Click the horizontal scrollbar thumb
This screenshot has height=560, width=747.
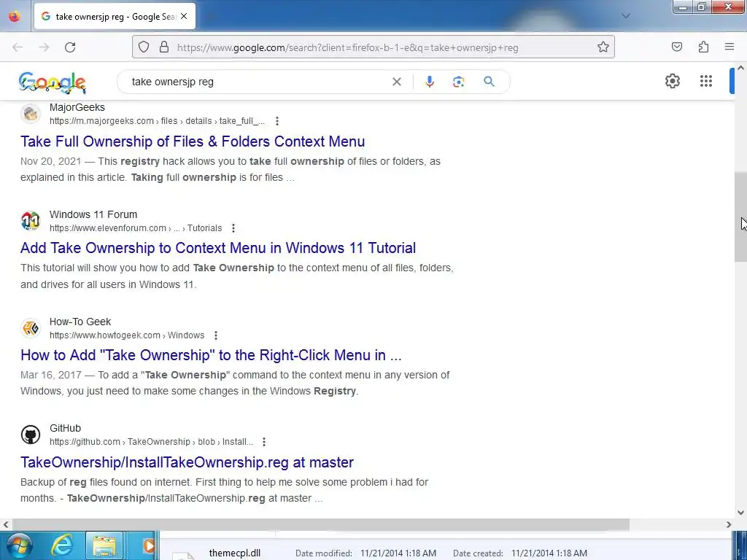pyautogui.click(x=320, y=524)
